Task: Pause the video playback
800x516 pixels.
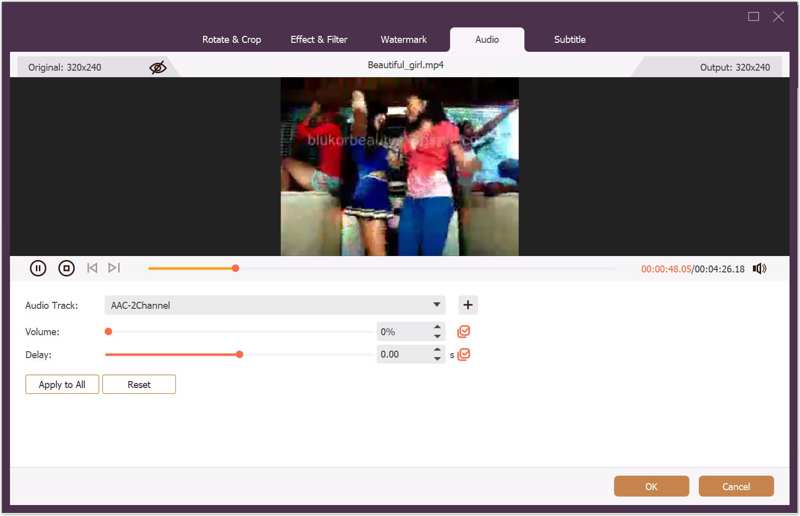Action: point(38,268)
